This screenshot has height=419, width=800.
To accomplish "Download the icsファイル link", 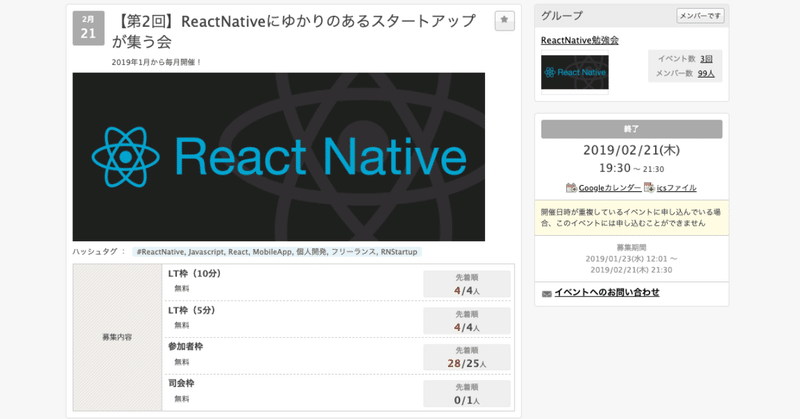I will click(677, 188).
